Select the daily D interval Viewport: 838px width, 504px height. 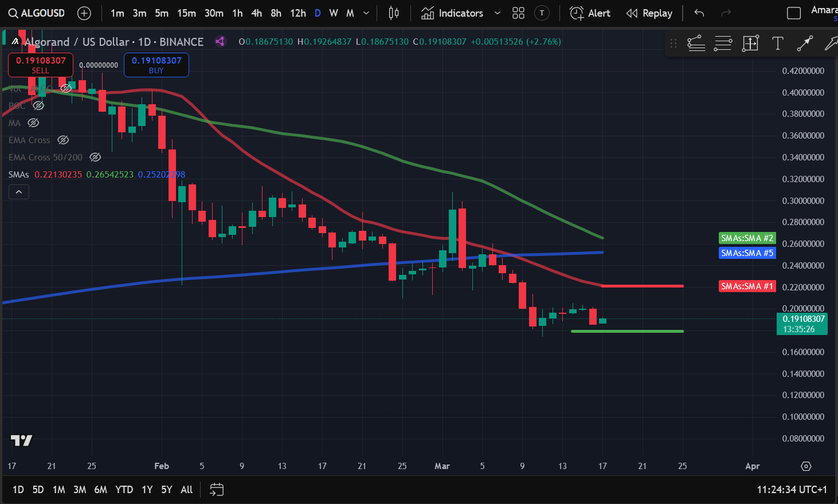(x=318, y=13)
